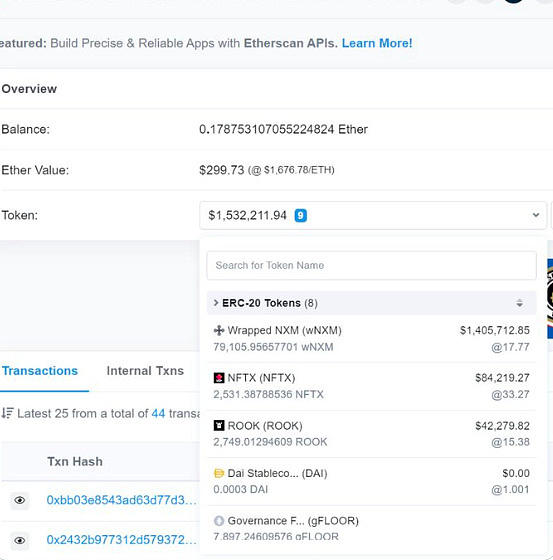Switch to the Transactions tab

click(40, 371)
